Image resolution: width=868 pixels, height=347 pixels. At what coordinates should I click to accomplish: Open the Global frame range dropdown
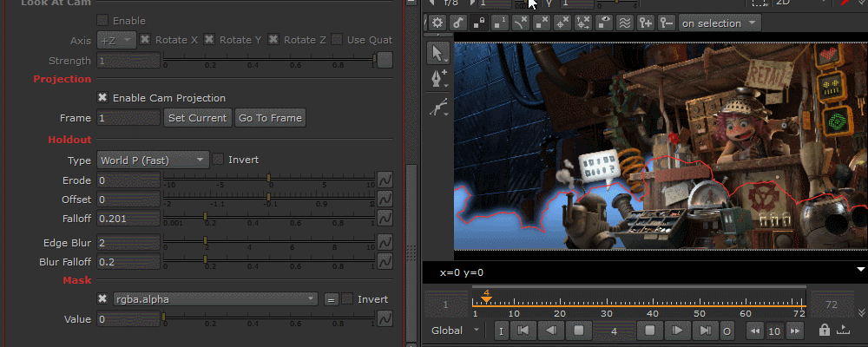[456, 331]
